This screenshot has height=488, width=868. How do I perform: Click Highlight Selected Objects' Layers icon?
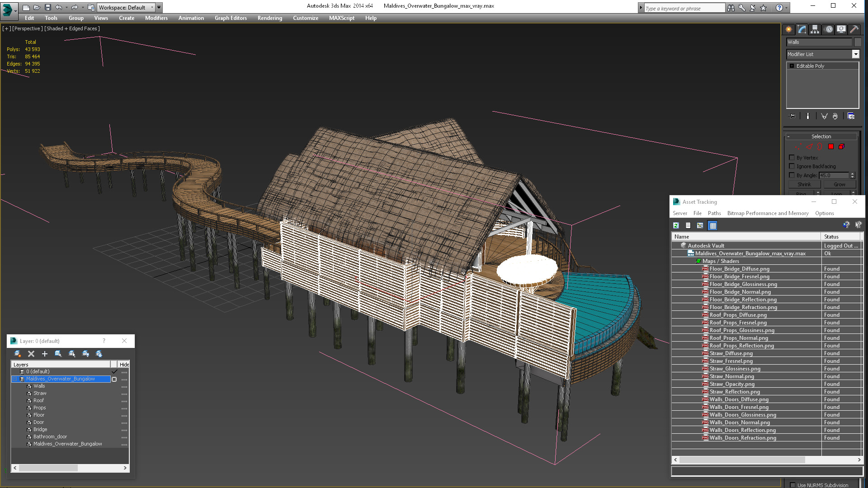point(72,354)
